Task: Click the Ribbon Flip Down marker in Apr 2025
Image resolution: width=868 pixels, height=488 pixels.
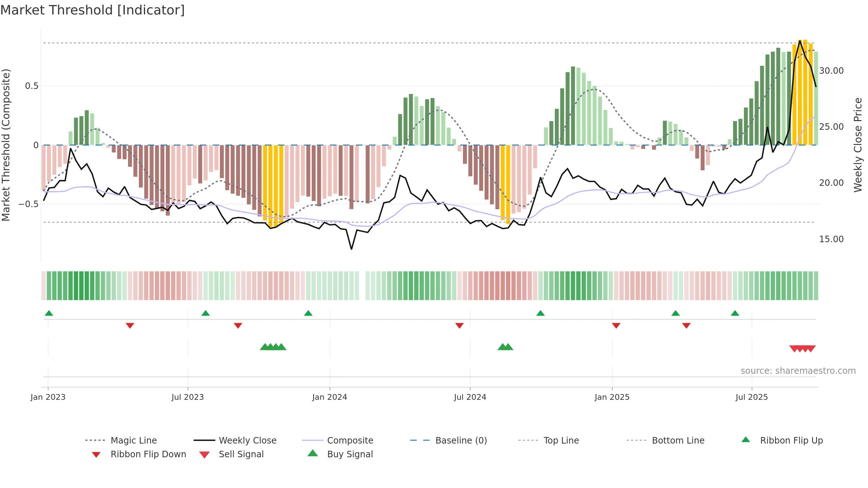Action: (686, 326)
